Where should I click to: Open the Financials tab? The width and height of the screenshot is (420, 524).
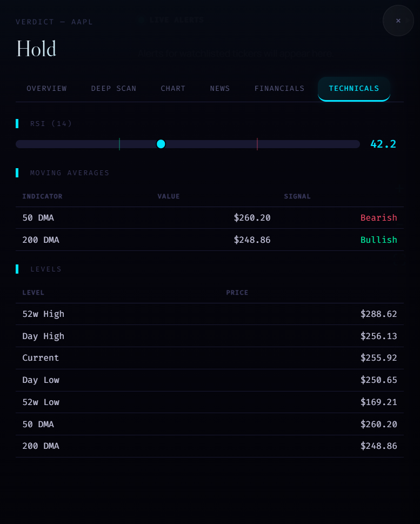coord(279,89)
